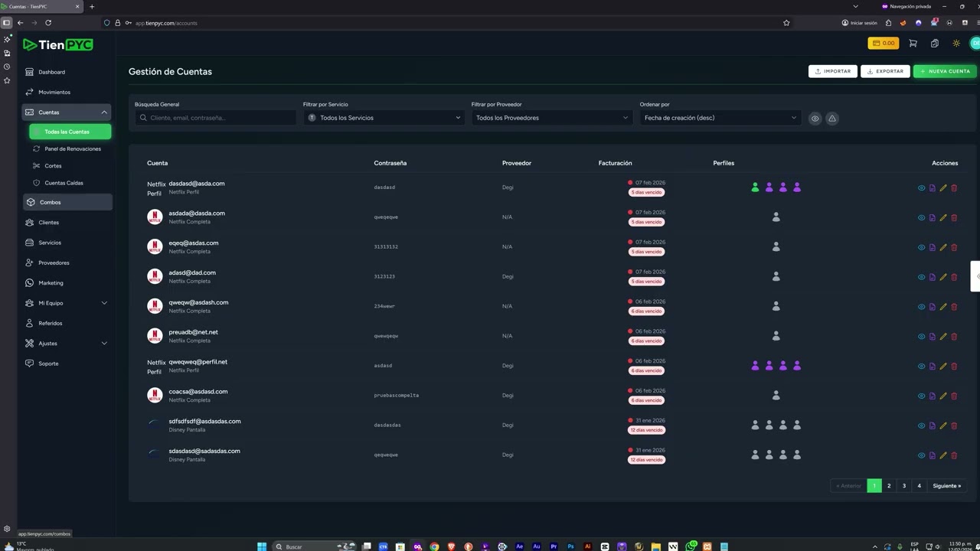Screen dimensions: 980x551
Task: Click the EXPORTAR button
Action: coord(885,71)
